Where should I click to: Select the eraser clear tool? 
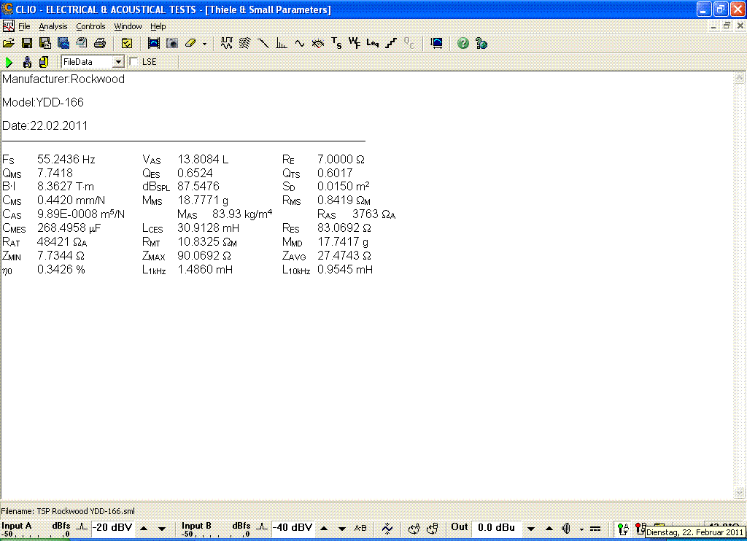click(x=190, y=43)
